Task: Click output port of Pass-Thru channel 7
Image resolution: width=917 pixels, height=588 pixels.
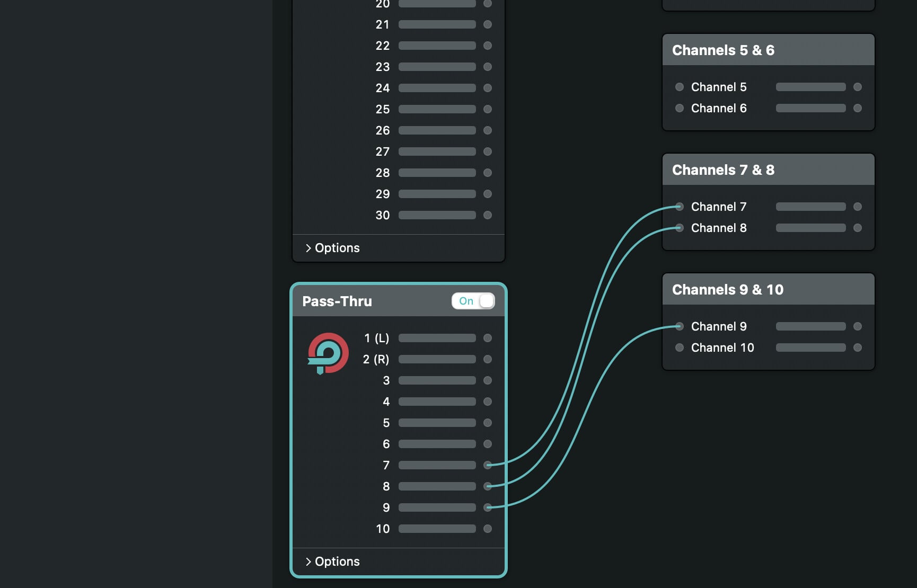Action: click(488, 465)
